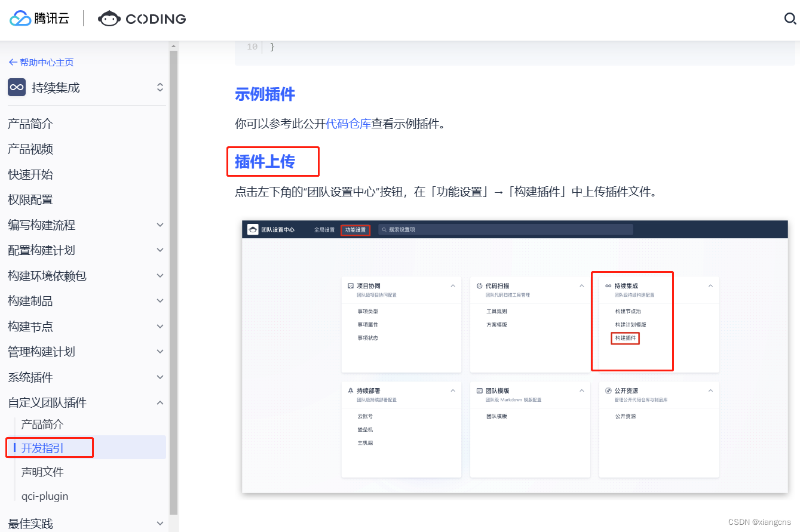Open search via magnifier icon
The image size is (800, 532).
click(790, 19)
